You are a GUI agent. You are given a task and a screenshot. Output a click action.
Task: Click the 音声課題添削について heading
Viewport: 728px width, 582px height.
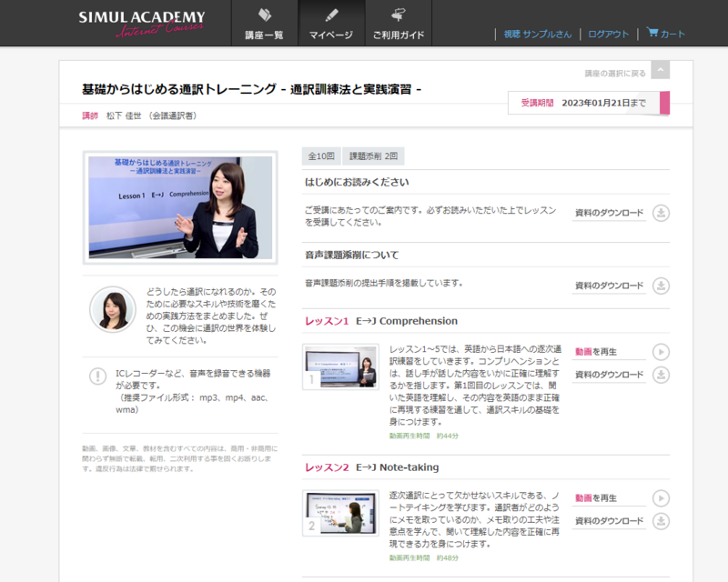click(351, 255)
